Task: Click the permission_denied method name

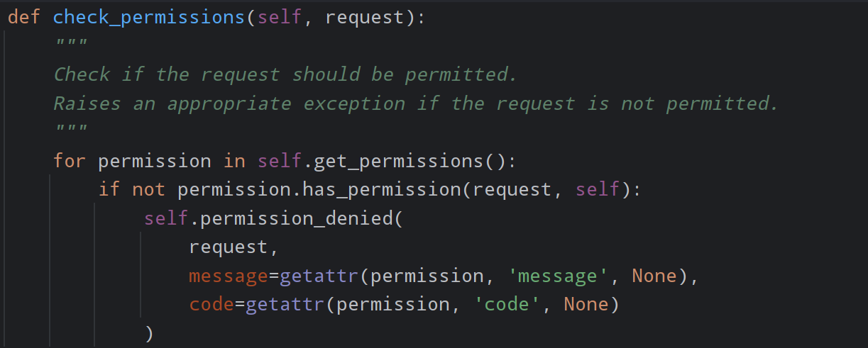Action: [x=297, y=218]
